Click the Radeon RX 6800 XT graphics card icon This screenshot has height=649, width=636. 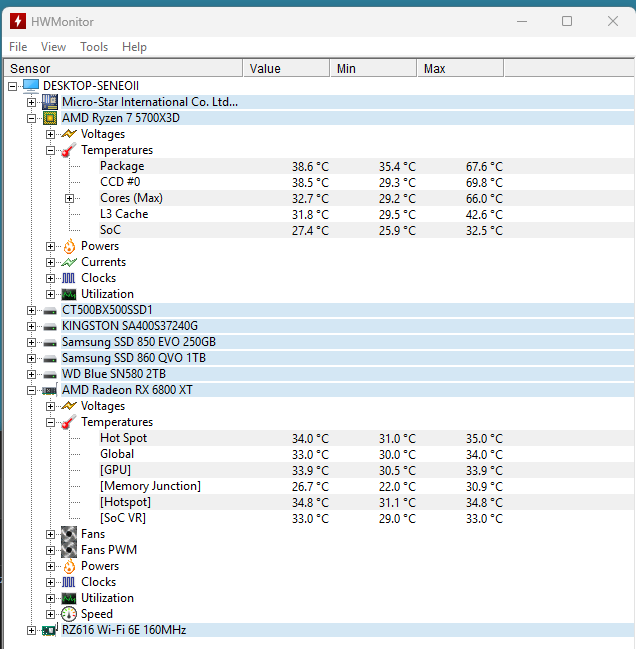pos(50,390)
